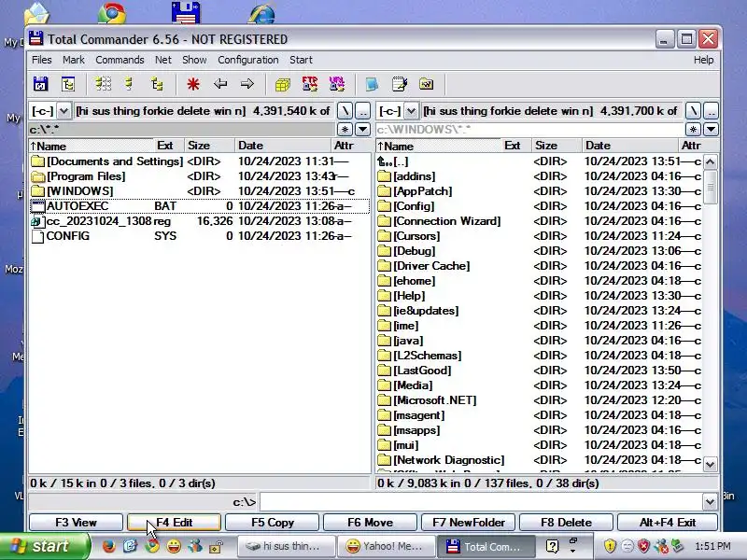Open the Commands menu
Image resolution: width=747 pixels, height=560 pixels.
(120, 60)
